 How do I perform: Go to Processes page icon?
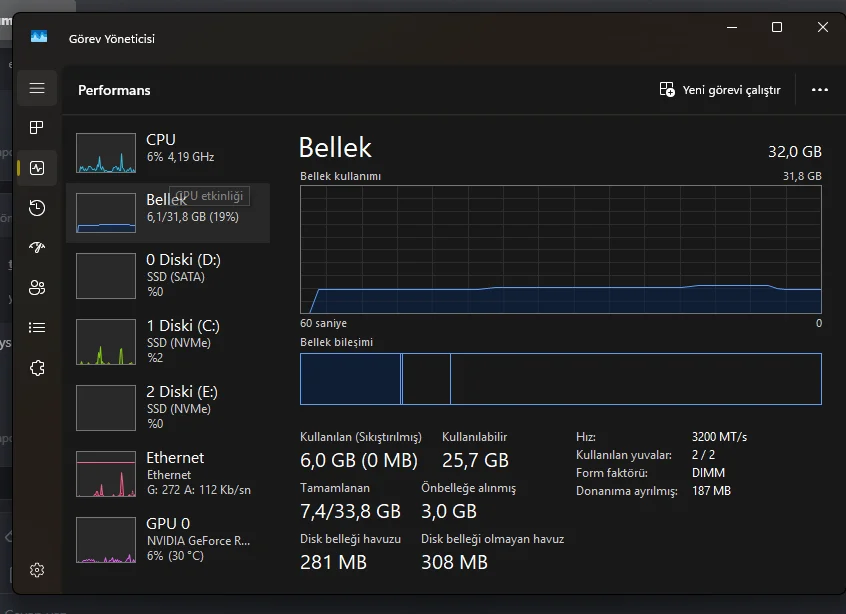pos(37,128)
